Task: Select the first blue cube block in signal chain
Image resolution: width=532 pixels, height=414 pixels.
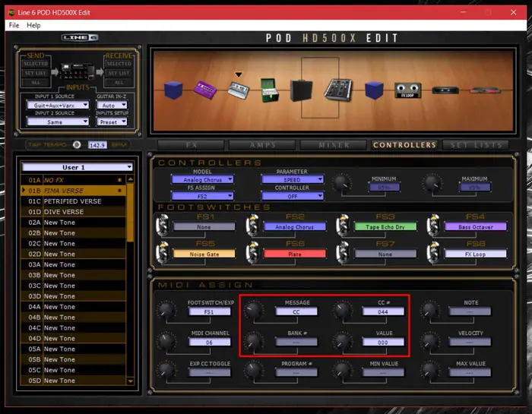Action: 173,90
